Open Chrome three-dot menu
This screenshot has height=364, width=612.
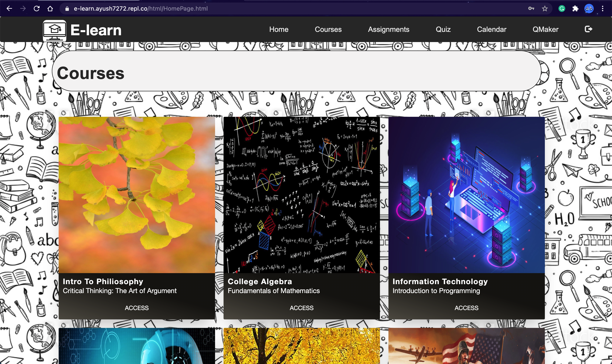pos(602,8)
